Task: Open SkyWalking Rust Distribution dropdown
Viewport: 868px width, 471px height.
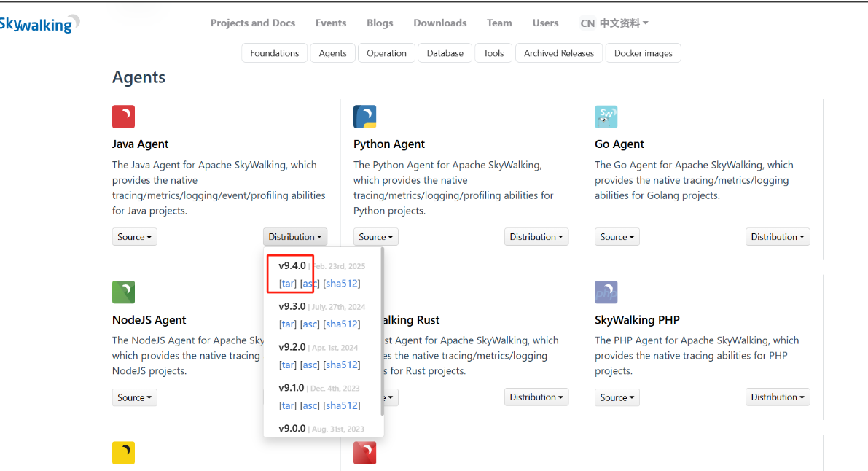Action: [536, 397]
